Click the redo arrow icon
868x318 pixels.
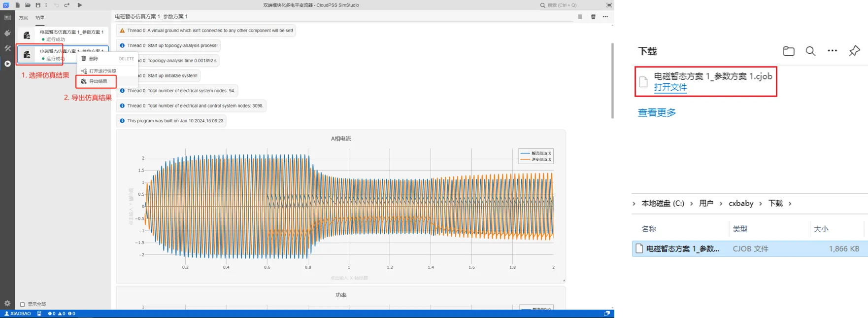(x=67, y=5)
